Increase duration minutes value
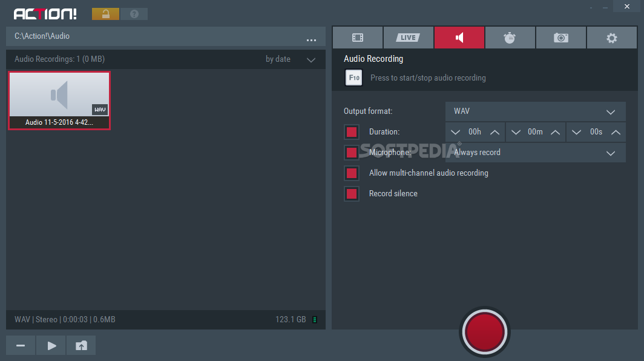 click(x=555, y=132)
